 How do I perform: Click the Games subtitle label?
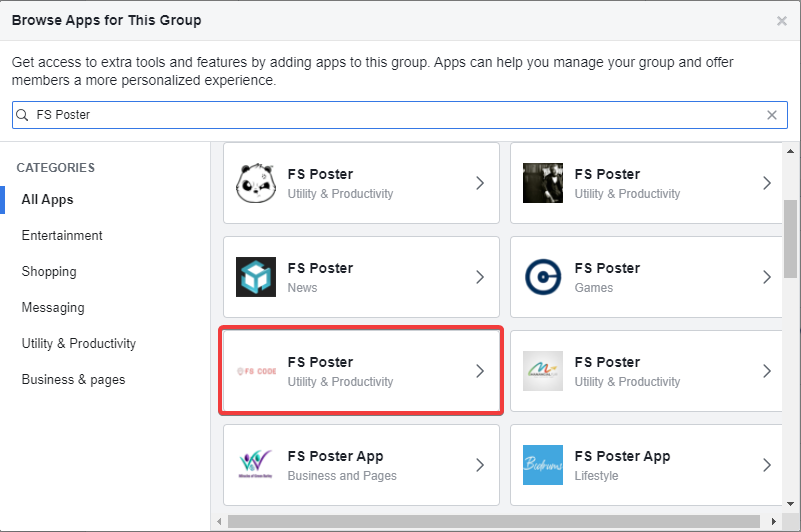pos(594,288)
